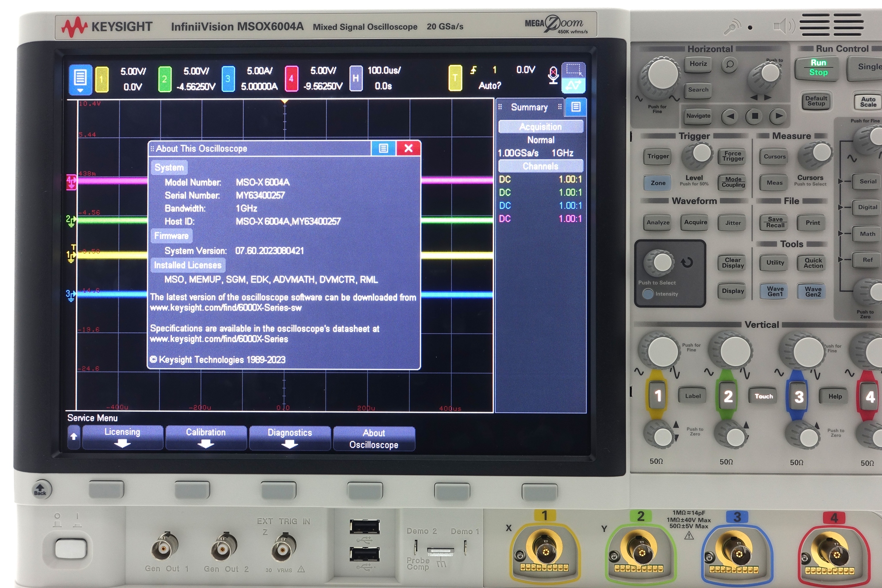This screenshot has width=882, height=588.
Task: Click the navigate stop square key
Action: (x=755, y=116)
